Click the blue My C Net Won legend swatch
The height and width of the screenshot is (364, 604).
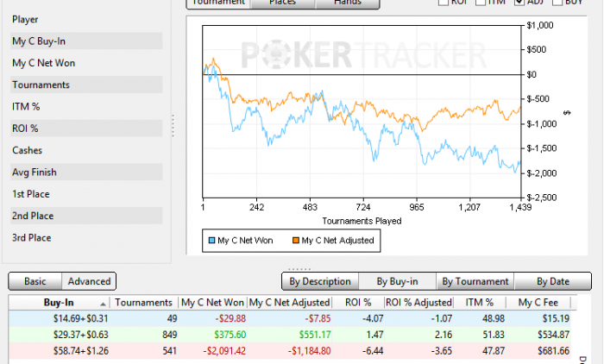coord(211,241)
